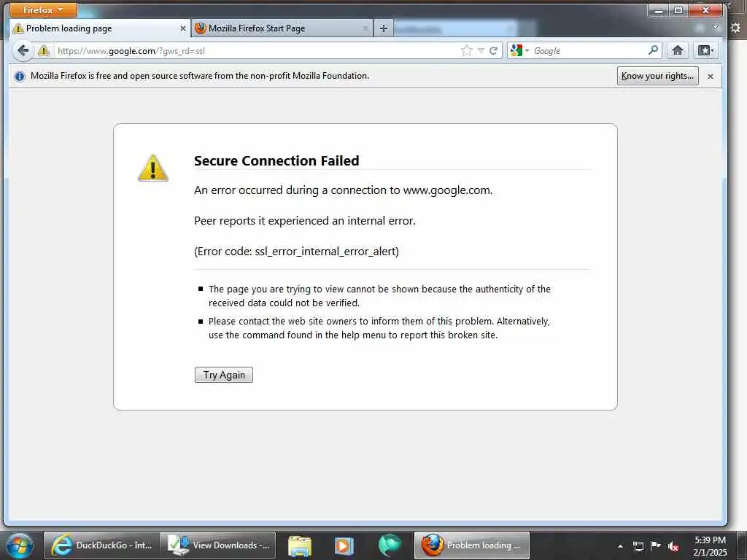Switch to DuckDuckGo Internet Explorer taskbar window

101,545
